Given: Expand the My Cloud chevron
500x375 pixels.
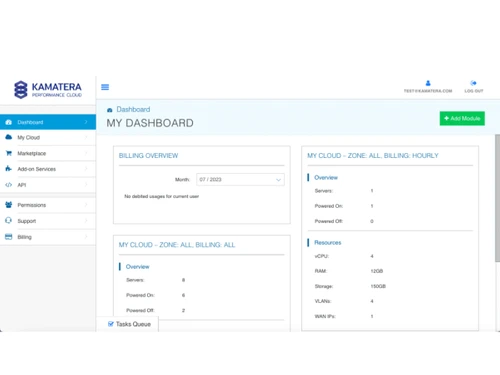Looking at the screenshot, I should click(x=86, y=137).
